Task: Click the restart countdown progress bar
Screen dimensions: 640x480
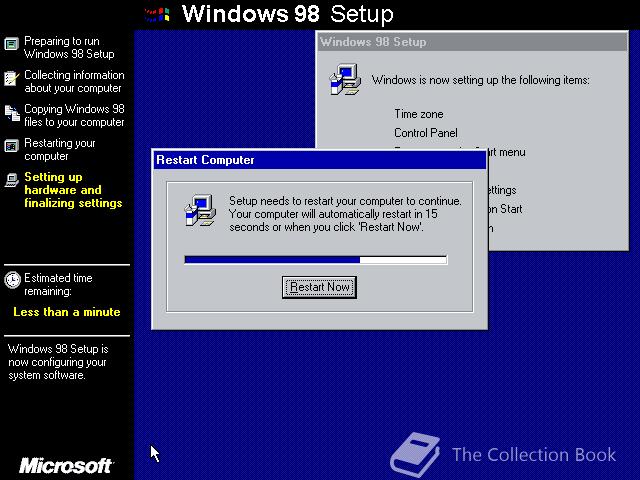Action: coord(316,260)
